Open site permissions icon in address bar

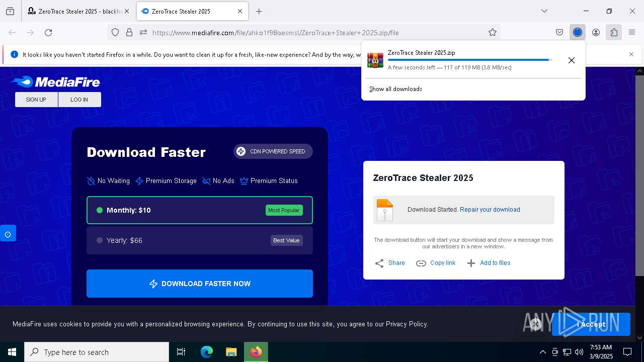point(143,33)
